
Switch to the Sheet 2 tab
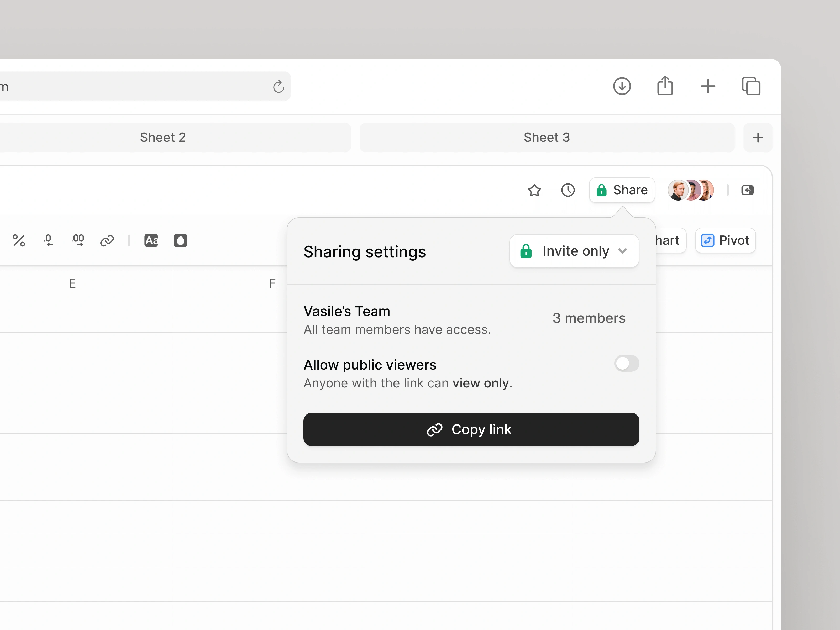[x=163, y=137]
